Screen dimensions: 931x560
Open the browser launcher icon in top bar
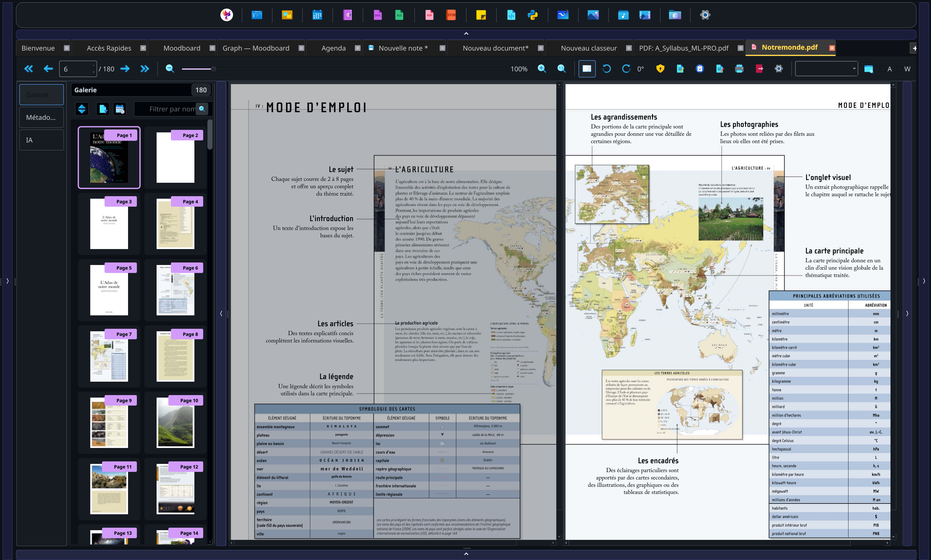257,15
